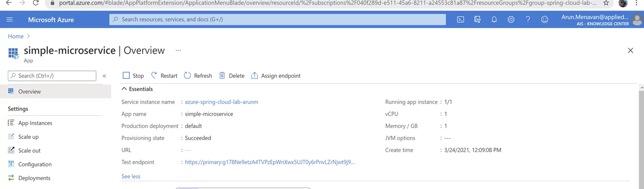Open Cloud Shell from the header
This screenshot has height=189, width=644.
click(x=461, y=20)
